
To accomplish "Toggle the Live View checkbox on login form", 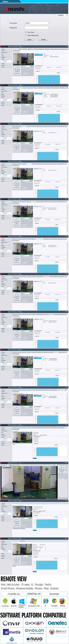I will [x=26, y=32].
